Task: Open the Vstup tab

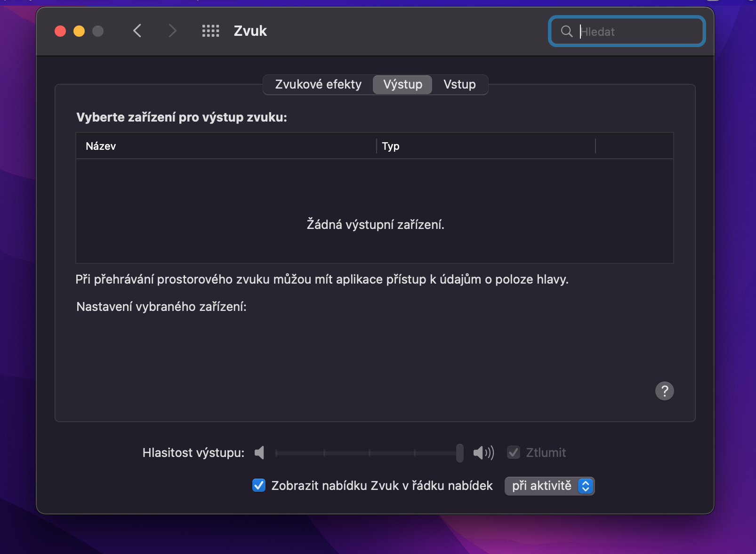Action: pyautogui.click(x=459, y=84)
